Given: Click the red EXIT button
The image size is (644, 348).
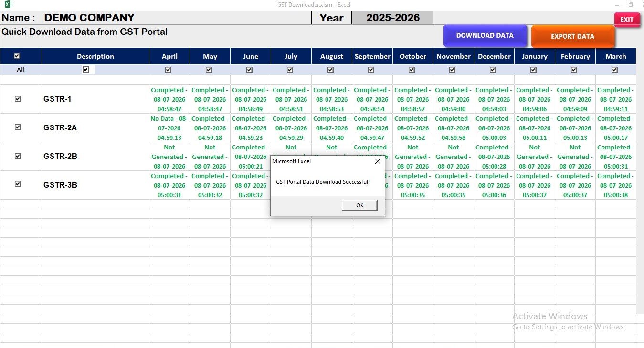Looking at the screenshot, I should (627, 20).
